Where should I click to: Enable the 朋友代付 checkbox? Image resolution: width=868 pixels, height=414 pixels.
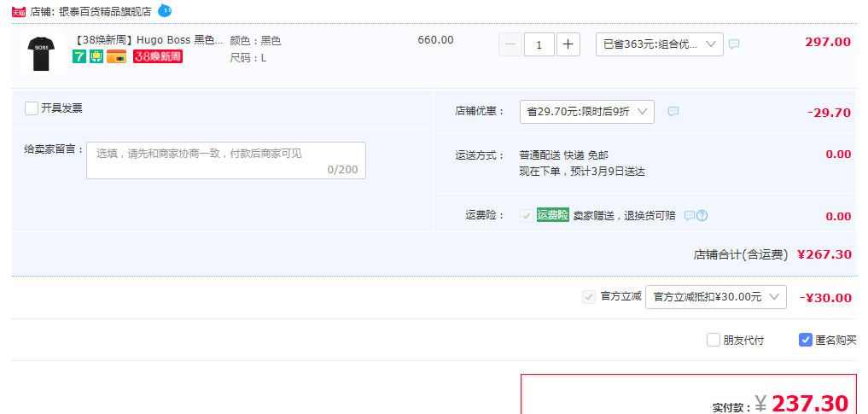[714, 340]
